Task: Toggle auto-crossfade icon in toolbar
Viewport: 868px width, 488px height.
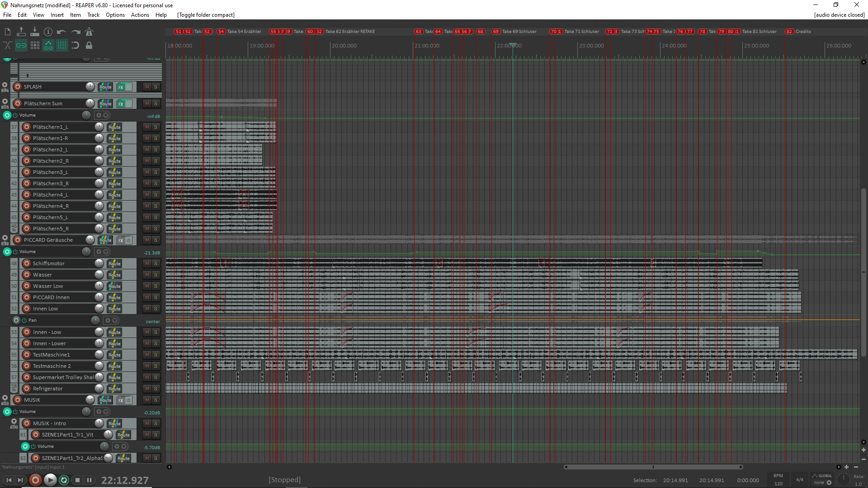Action: click(8, 45)
